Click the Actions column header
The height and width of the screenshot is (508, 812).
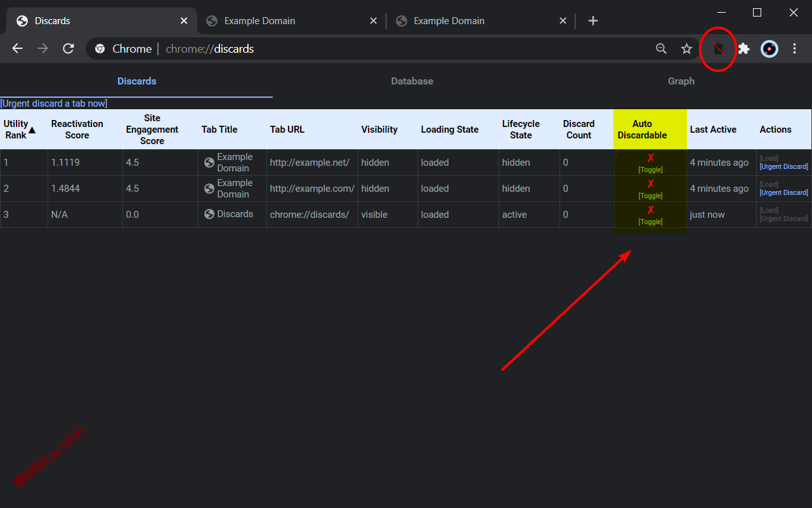[x=784, y=130]
